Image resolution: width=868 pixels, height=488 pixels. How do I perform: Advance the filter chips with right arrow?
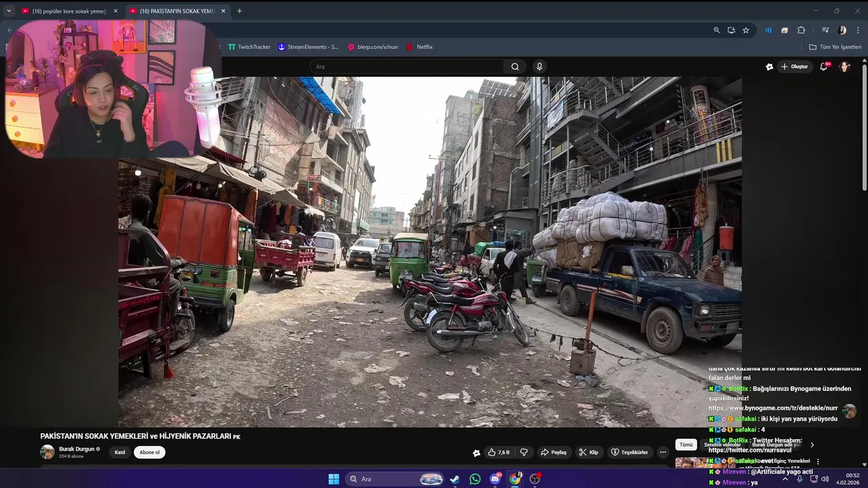point(812,445)
